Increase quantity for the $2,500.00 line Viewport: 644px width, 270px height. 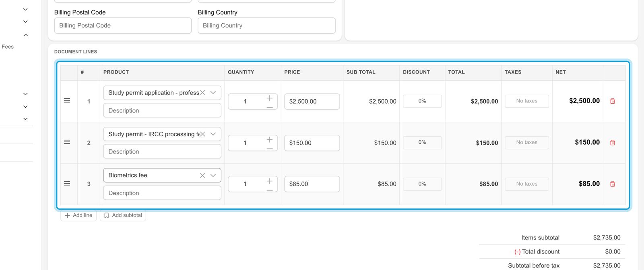pyautogui.click(x=270, y=98)
